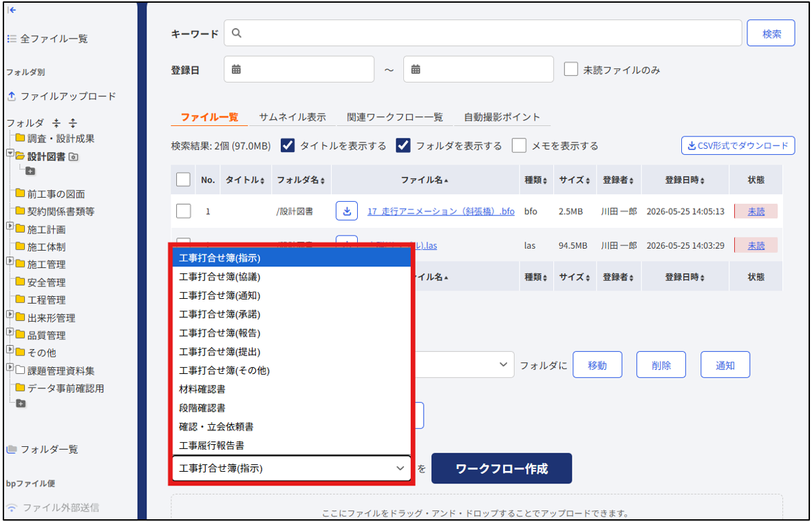The height and width of the screenshot is (522, 812).
Task: Click the 通知 button
Action: [x=725, y=365]
